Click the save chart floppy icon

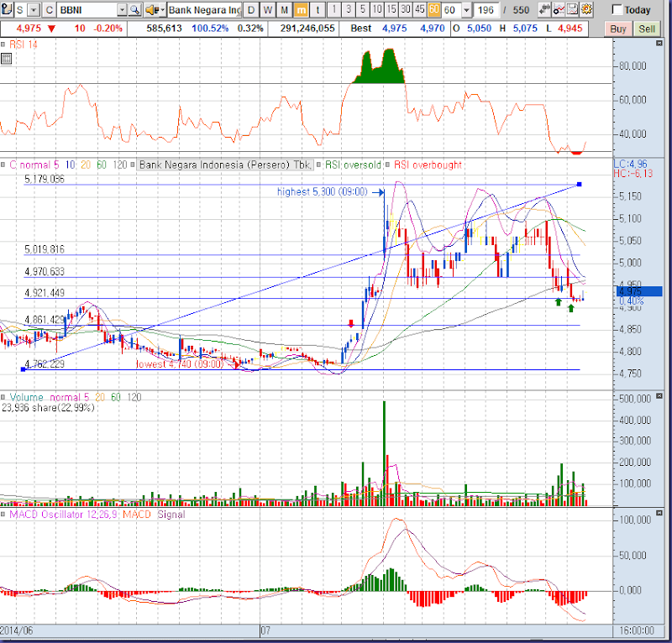[573, 9]
